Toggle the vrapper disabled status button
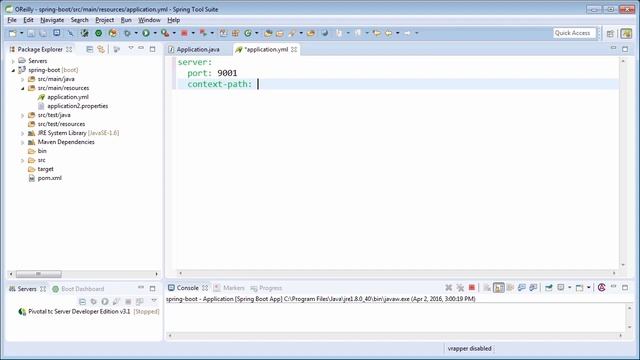The image size is (640, 360). 469,349
